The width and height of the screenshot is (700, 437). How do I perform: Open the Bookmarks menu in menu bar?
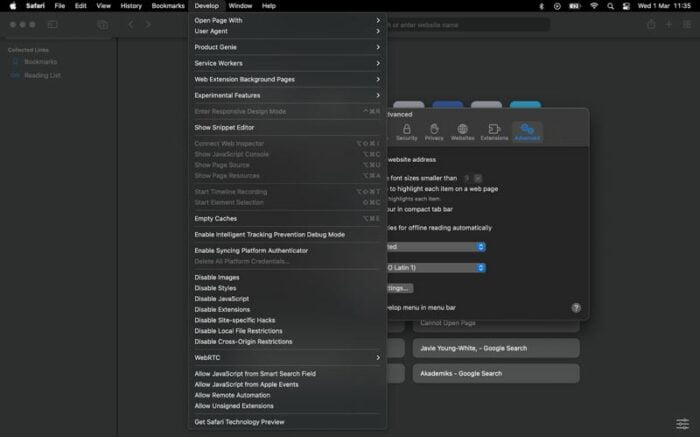pyautogui.click(x=168, y=6)
